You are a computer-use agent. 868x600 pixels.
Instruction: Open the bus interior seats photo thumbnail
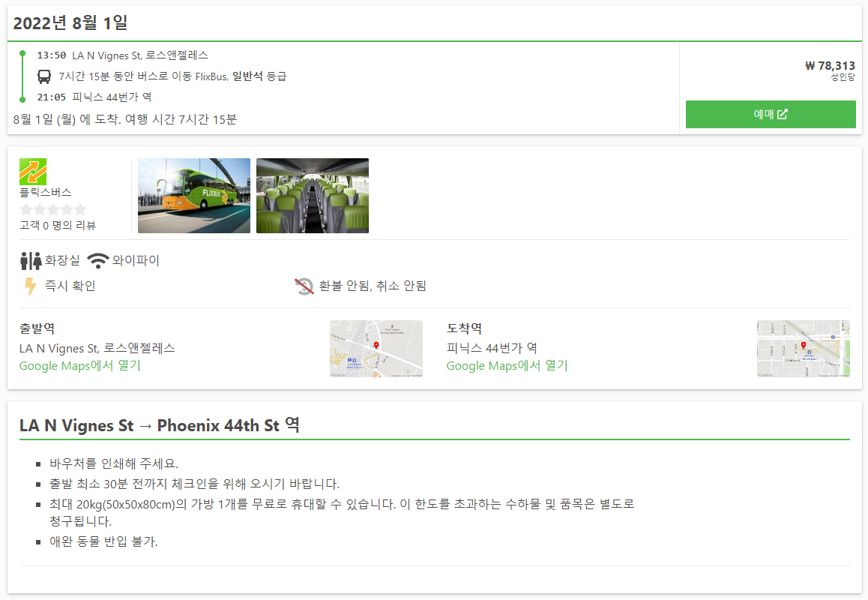tap(313, 196)
